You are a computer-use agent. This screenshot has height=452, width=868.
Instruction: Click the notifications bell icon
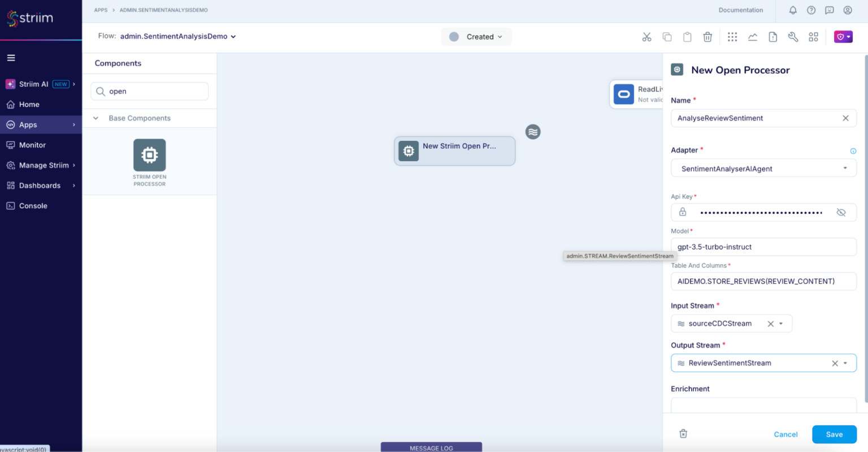tap(793, 10)
